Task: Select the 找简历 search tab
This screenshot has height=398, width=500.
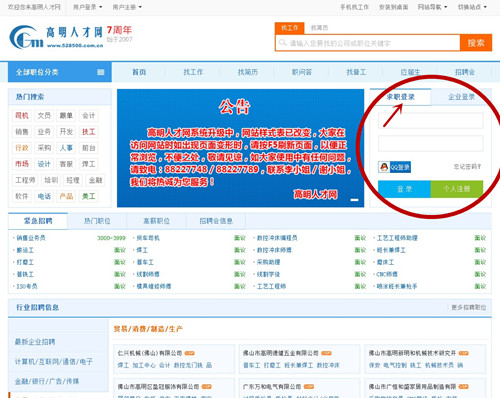Action: pos(319,28)
